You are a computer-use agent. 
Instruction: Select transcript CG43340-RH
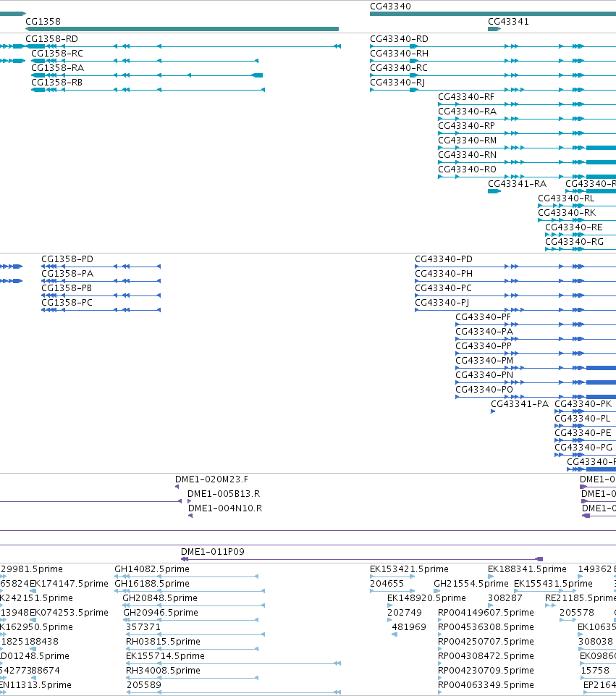pyautogui.click(x=399, y=54)
